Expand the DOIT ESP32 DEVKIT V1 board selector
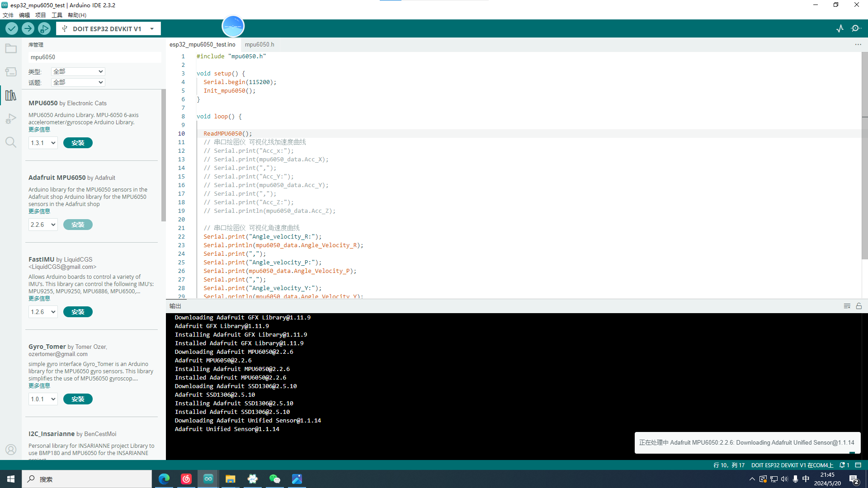 [108, 28]
